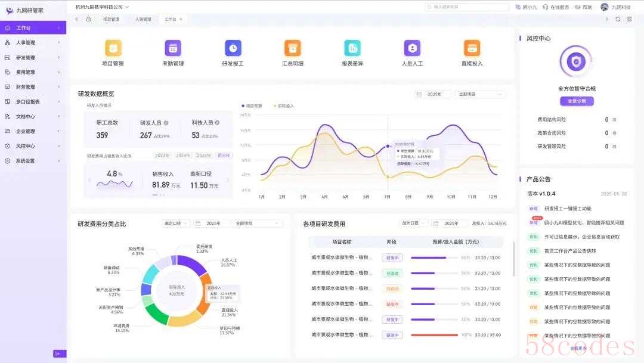Open the 研发报工 clock icon
Viewport: 644px width, 363px height.
(233, 48)
